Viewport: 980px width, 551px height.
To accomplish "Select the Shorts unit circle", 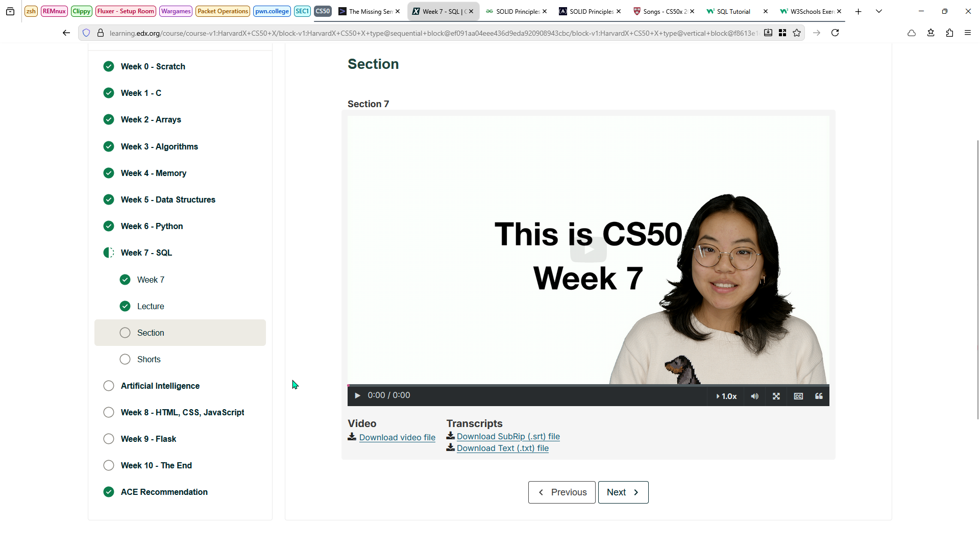I will click(x=125, y=359).
